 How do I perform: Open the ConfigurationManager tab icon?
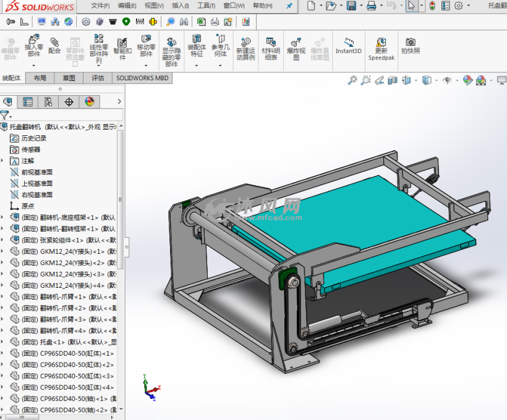point(48,102)
